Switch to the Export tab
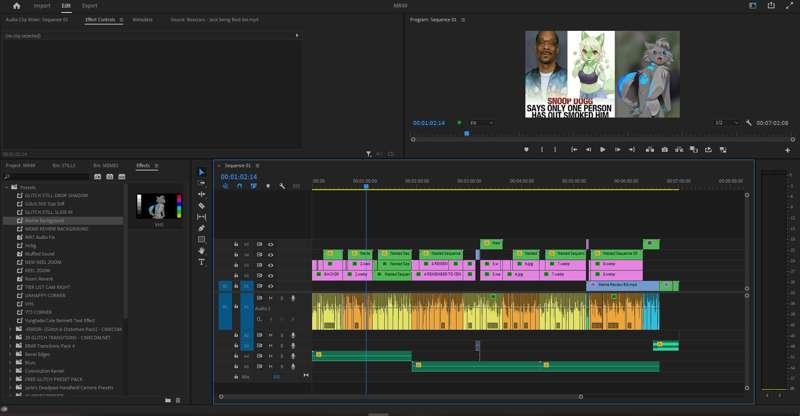 point(90,6)
